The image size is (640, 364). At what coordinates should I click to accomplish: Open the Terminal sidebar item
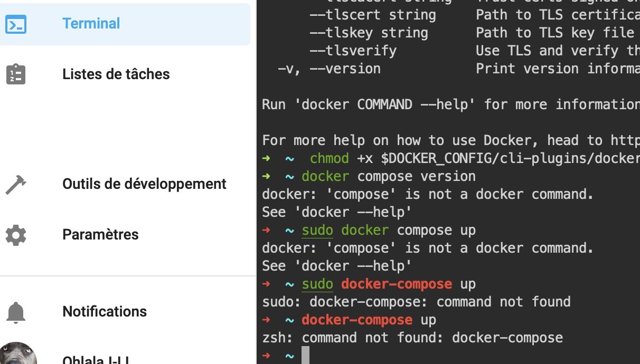click(125, 24)
